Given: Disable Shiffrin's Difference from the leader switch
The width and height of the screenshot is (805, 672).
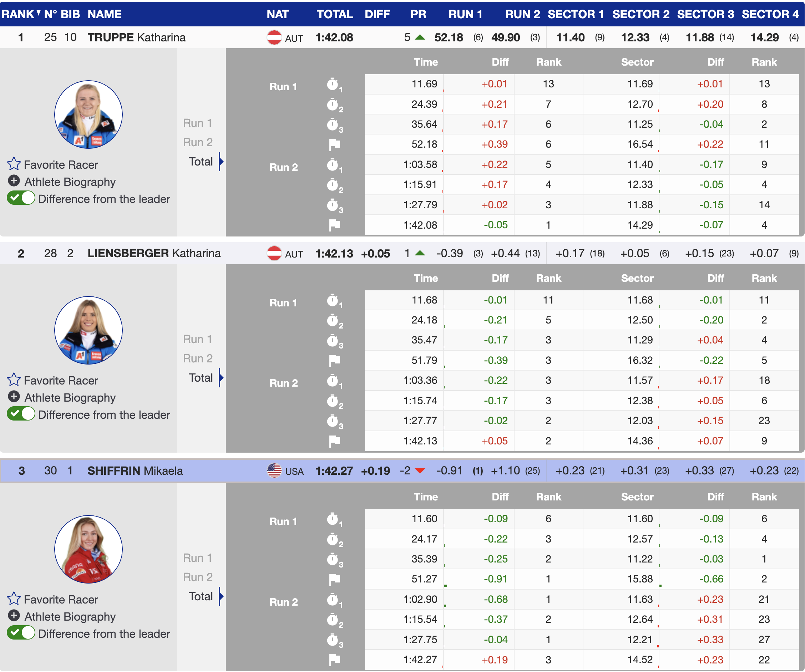Looking at the screenshot, I should coord(21,633).
